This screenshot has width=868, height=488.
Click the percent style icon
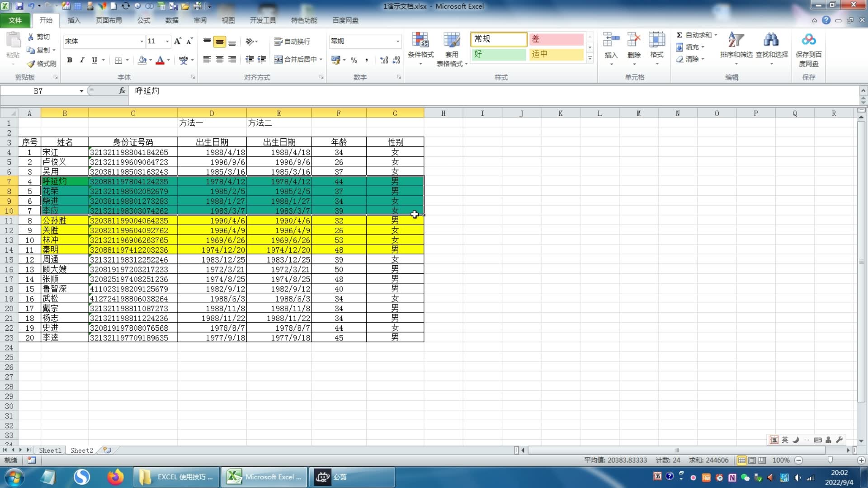coord(354,60)
